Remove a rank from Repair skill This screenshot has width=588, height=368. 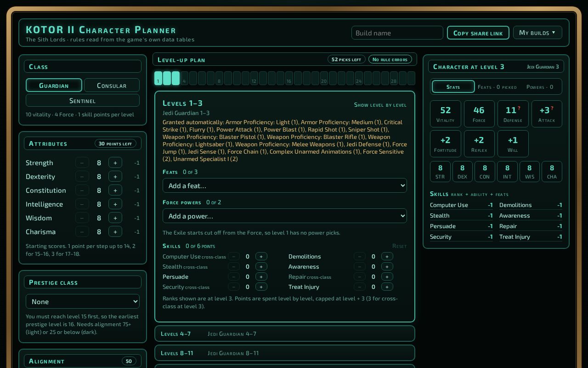359,276
